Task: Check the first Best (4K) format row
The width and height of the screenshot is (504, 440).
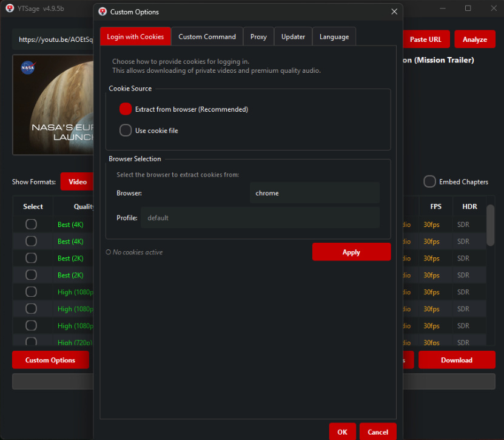Action: click(31, 225)
